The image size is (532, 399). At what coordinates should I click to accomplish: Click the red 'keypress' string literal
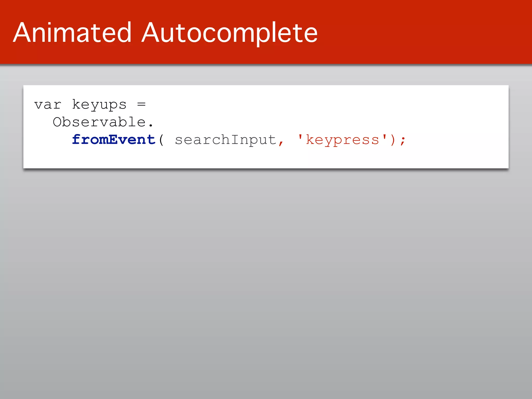pyautogui.click(x=342, y=140)
